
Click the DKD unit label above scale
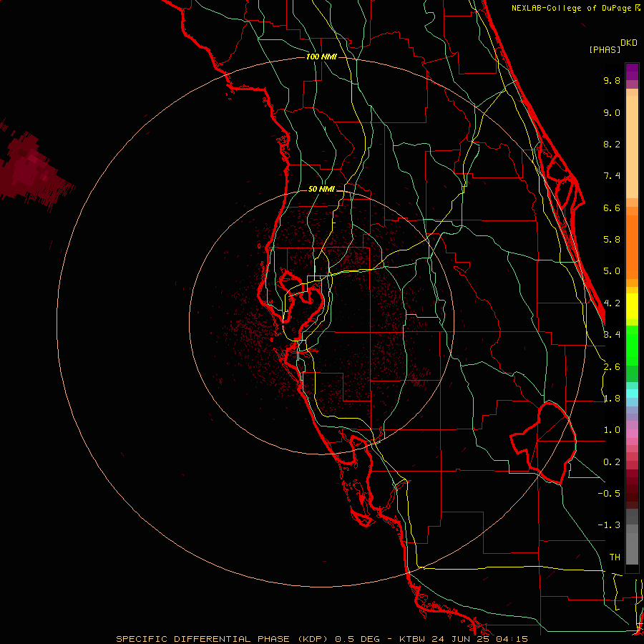(x=629, y=43)
